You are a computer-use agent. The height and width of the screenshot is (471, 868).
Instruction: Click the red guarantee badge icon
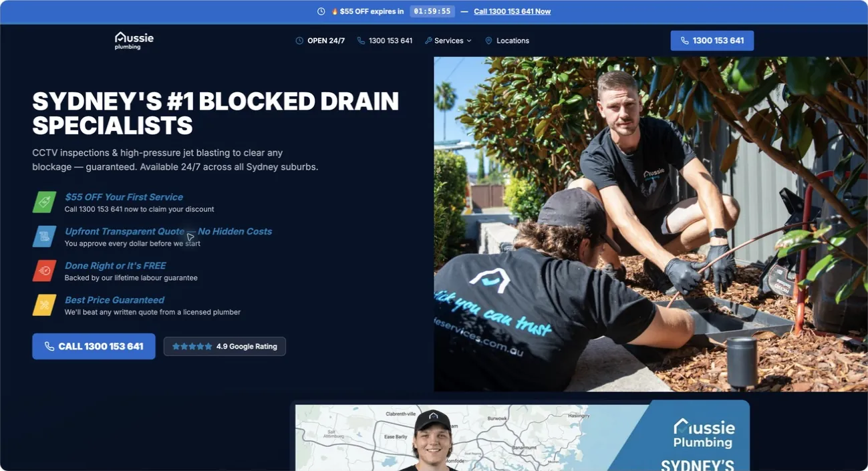point(44,271)
